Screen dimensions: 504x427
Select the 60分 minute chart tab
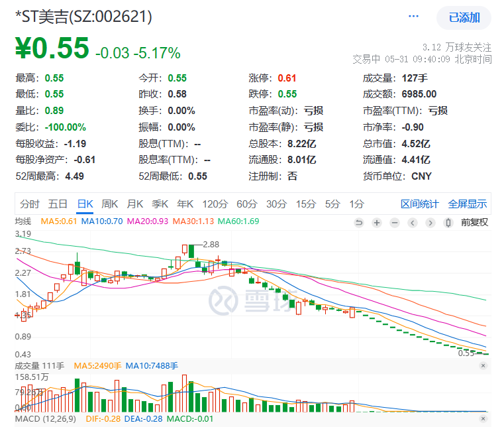[246, 204]
